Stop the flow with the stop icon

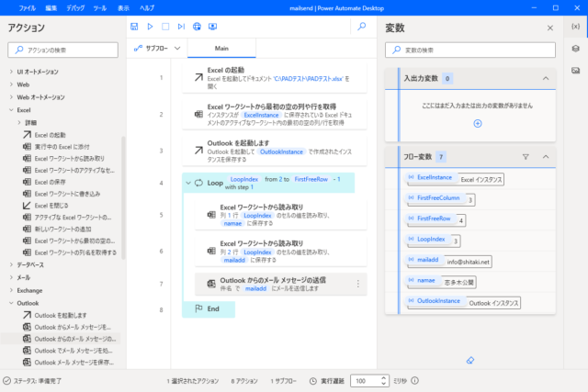click(165, 27)
